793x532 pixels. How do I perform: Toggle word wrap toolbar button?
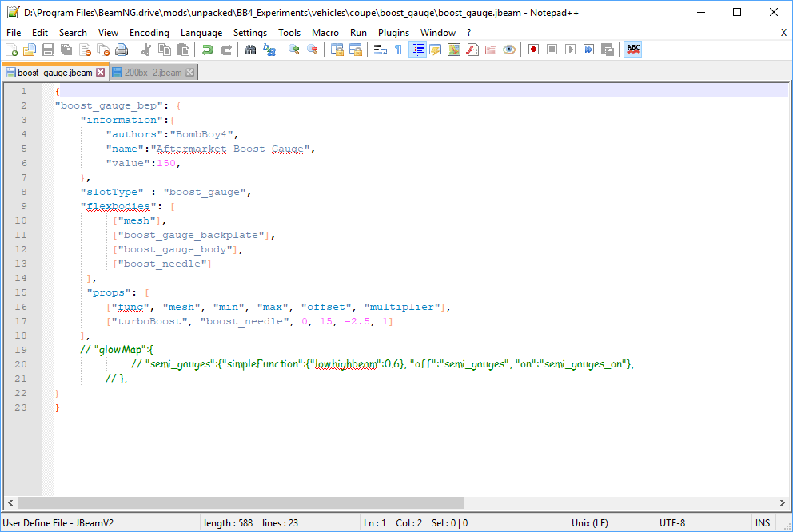380,50
